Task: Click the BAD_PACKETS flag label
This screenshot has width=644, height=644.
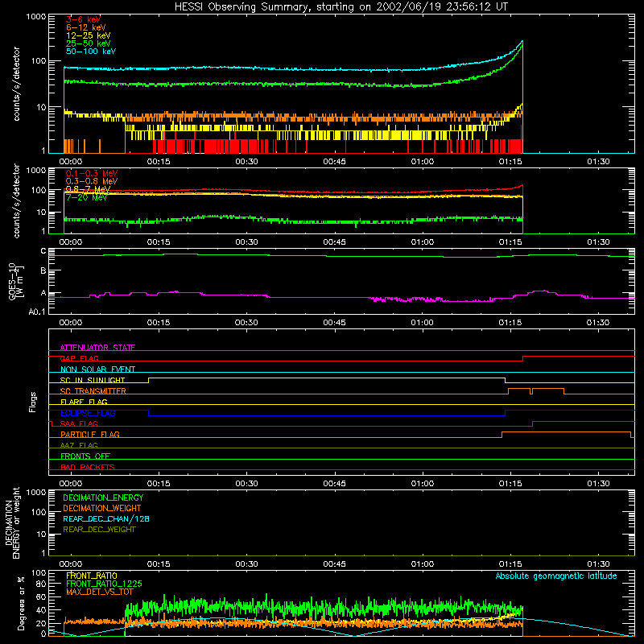Action: [88, 467]
